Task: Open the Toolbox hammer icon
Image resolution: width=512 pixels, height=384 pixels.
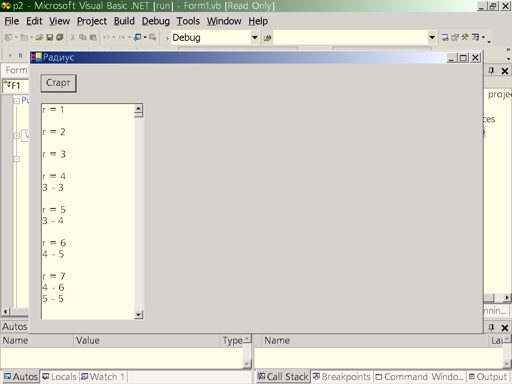Action: (x=465, y=37)
